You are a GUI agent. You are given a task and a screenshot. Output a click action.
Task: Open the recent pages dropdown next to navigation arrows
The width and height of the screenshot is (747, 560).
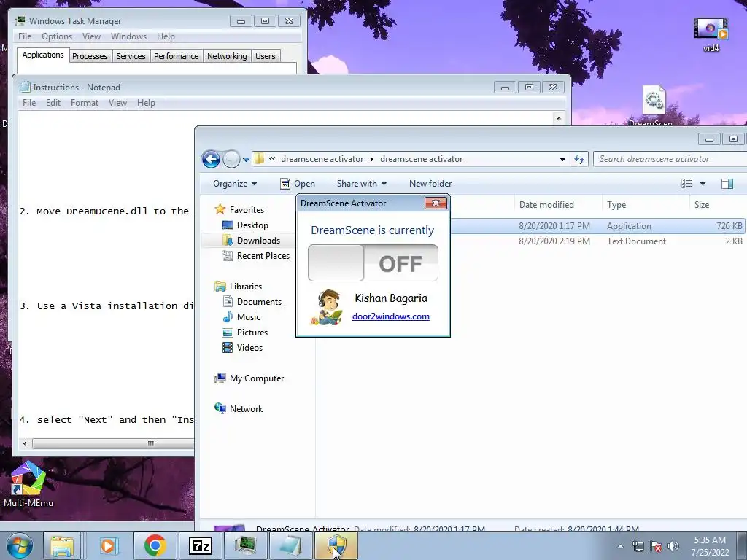246,160
